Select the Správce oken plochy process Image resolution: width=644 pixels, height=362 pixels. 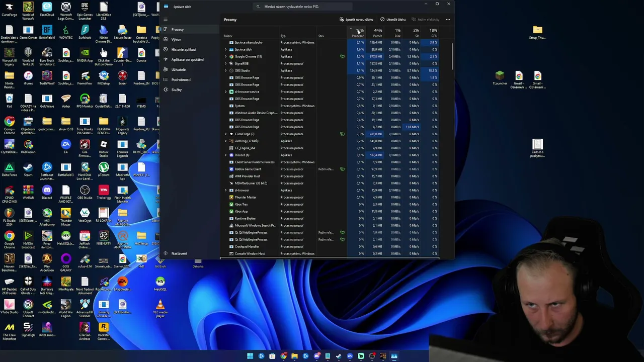pos(330,42)
